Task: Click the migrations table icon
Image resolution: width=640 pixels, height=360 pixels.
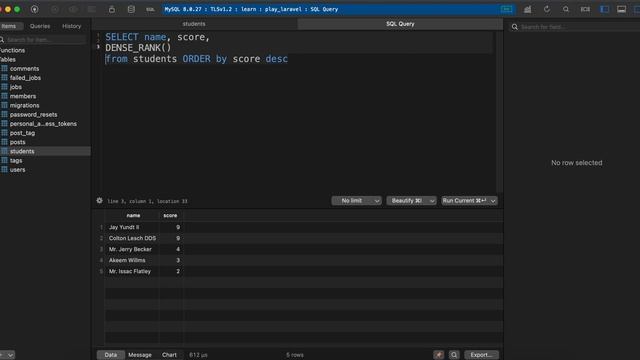Action: [4, 105]
